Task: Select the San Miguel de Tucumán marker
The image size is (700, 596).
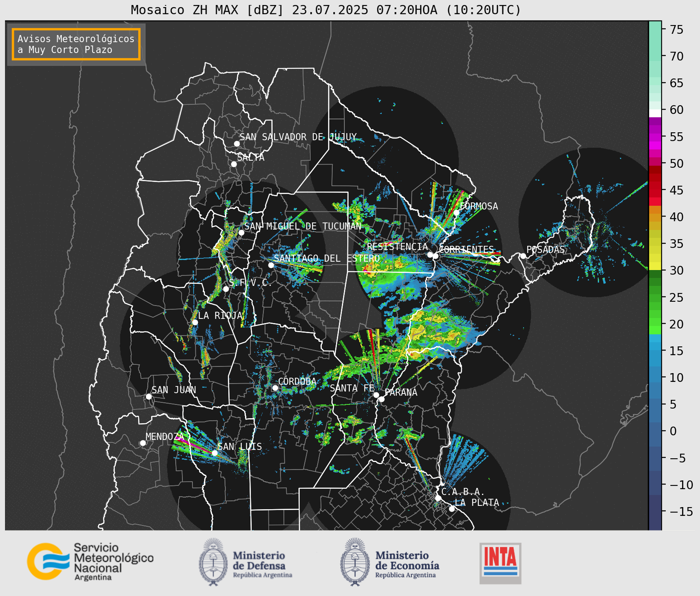Action: (241, 232)
